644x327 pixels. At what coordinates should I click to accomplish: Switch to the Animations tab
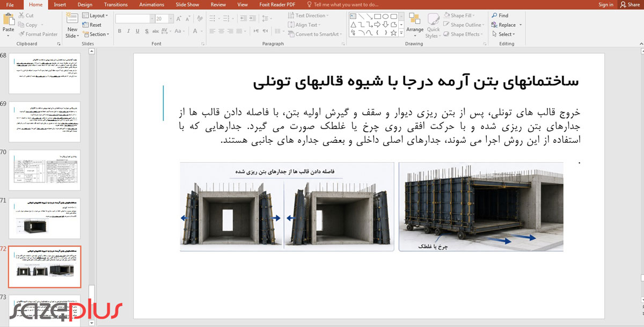click(x=151, y=4)
